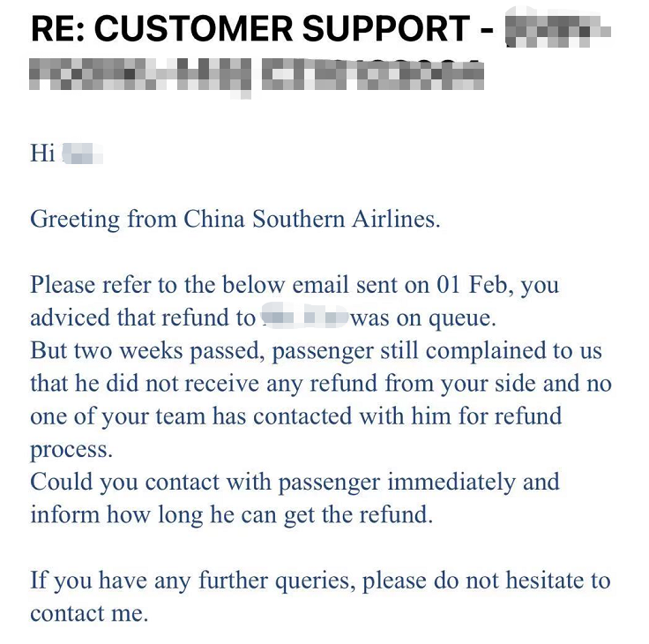Screen dimensions: 649x644
Task: Click the 'Could you contact with passenger' line
Action: pos(205,482)
